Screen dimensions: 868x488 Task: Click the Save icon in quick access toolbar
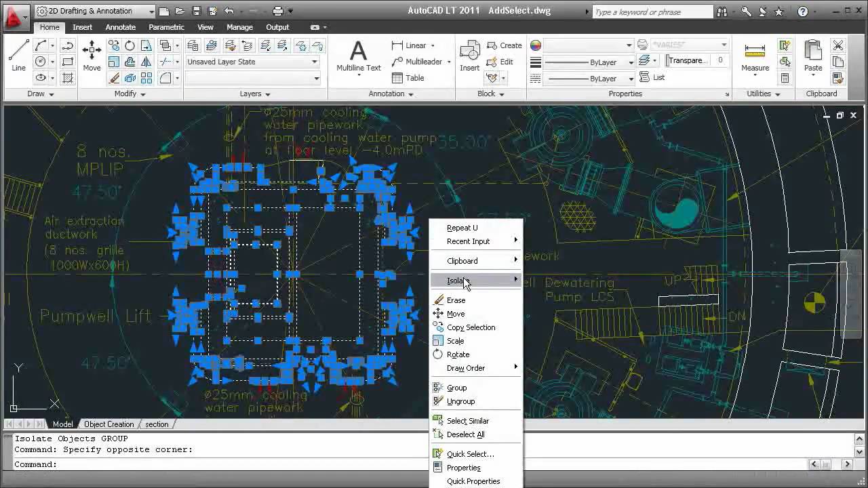(x=196, y=11)
